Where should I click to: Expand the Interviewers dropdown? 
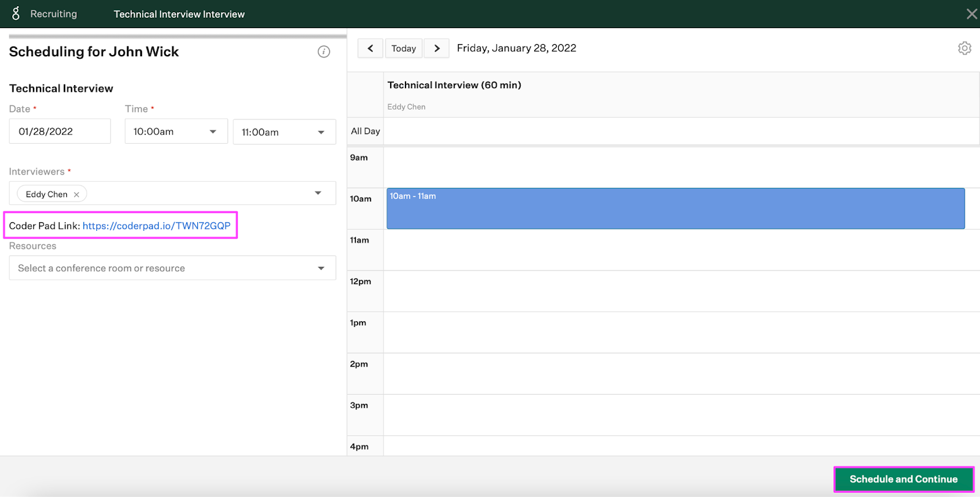318,193
